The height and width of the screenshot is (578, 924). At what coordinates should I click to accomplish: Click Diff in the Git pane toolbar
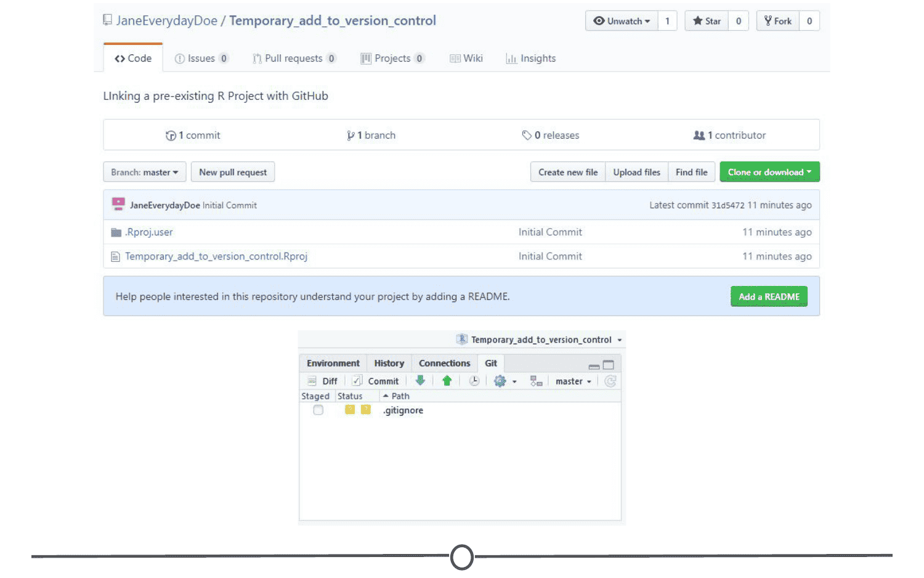pos(323,381)
